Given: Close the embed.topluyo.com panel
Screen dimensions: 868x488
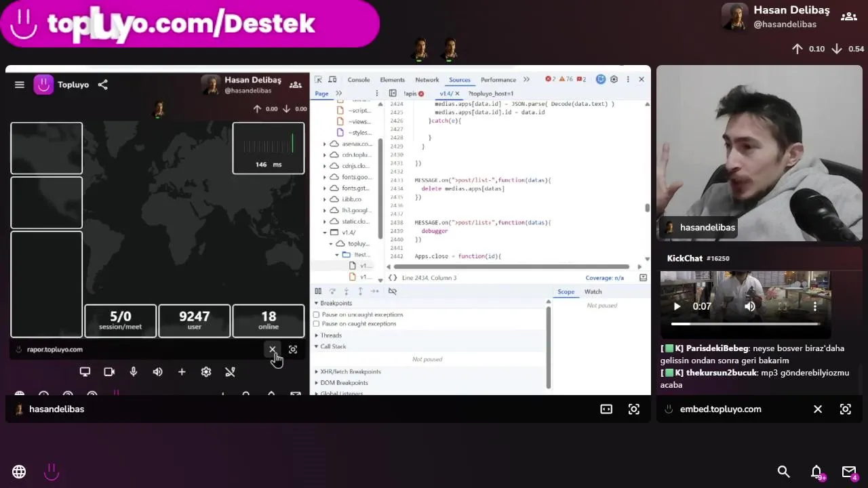Looking at the screenshot, I should (x=818, y=409).
